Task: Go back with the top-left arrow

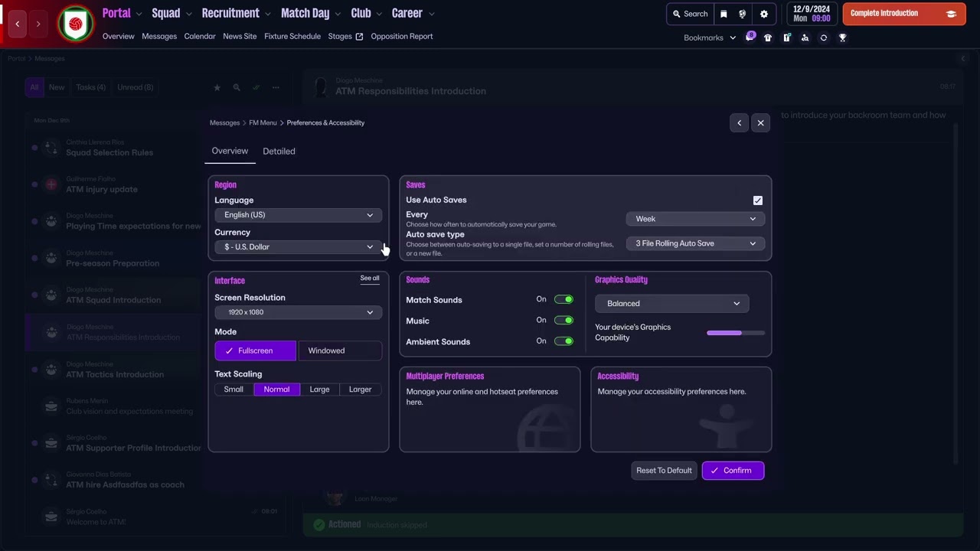Action: tap(18, 24)
